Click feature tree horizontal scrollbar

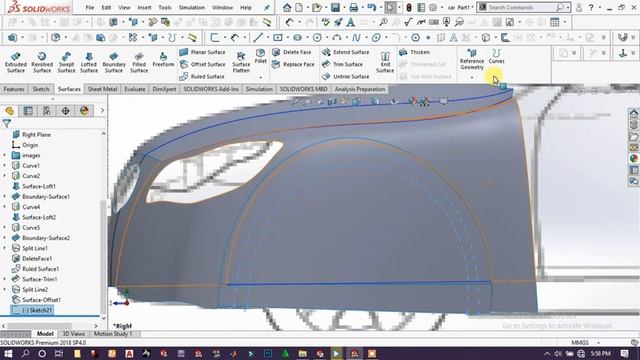tap(50, 326)
